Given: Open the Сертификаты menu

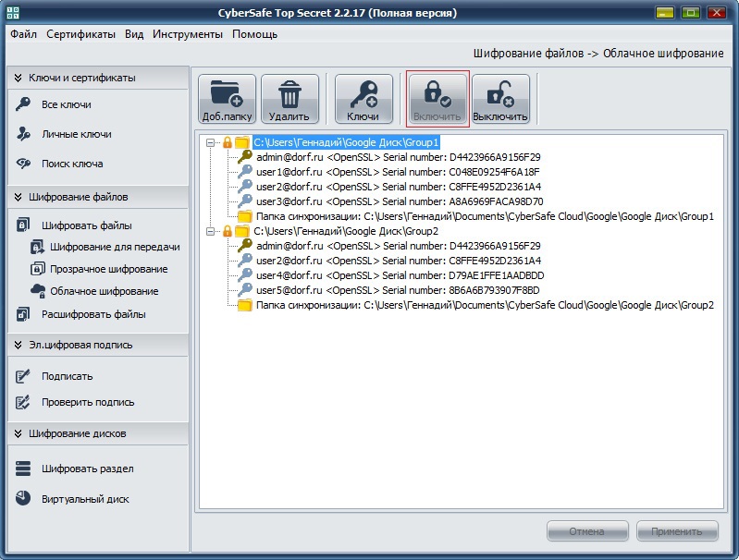Looking at the screenshot, I should (80, 34).
